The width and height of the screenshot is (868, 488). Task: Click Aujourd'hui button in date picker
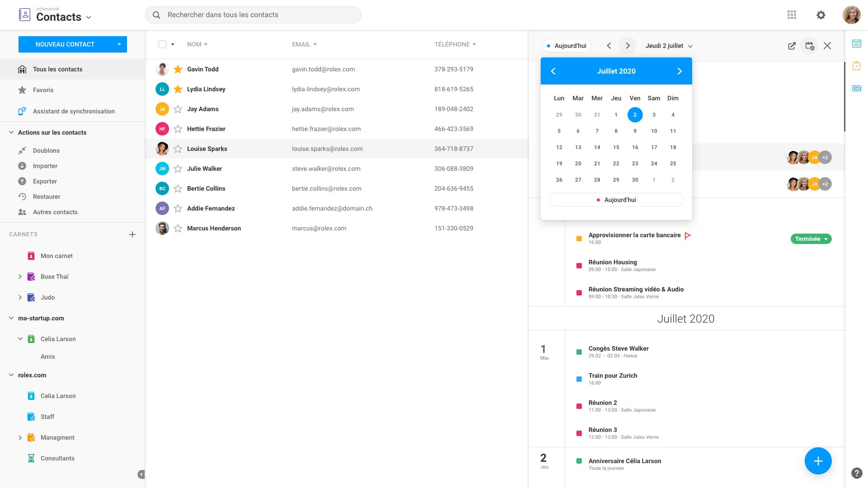click(x=616, y=200)
